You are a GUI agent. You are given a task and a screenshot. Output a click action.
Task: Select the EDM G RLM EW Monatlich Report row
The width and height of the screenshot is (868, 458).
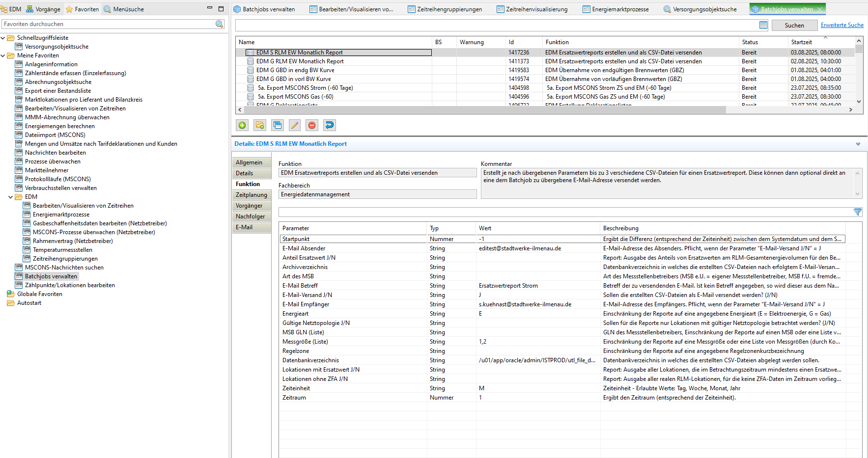(x=300, y=61)
